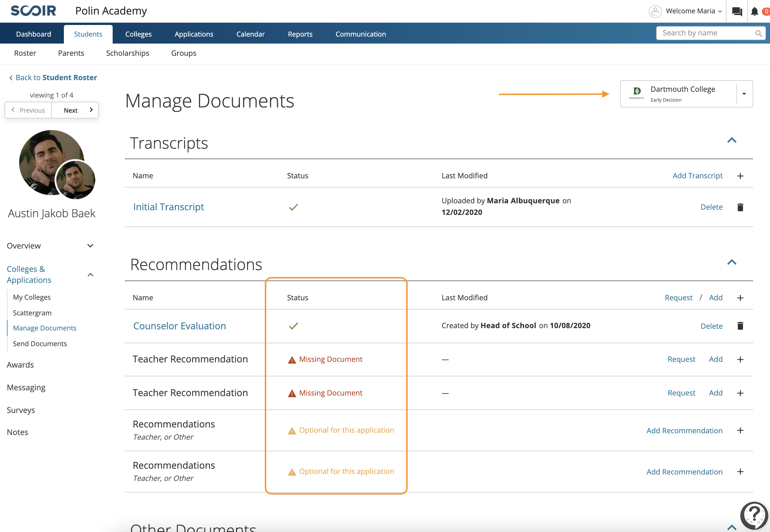Collapse the Colleges & Applications sidebar section
Viewport: 770px width, 532px height.
[x=90, y=275]
